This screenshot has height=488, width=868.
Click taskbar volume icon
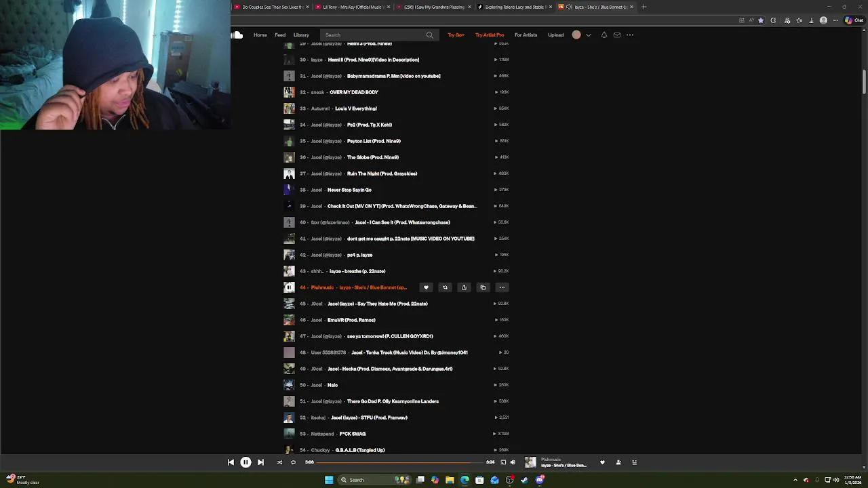pyautogui.click(x=835, y=480)
